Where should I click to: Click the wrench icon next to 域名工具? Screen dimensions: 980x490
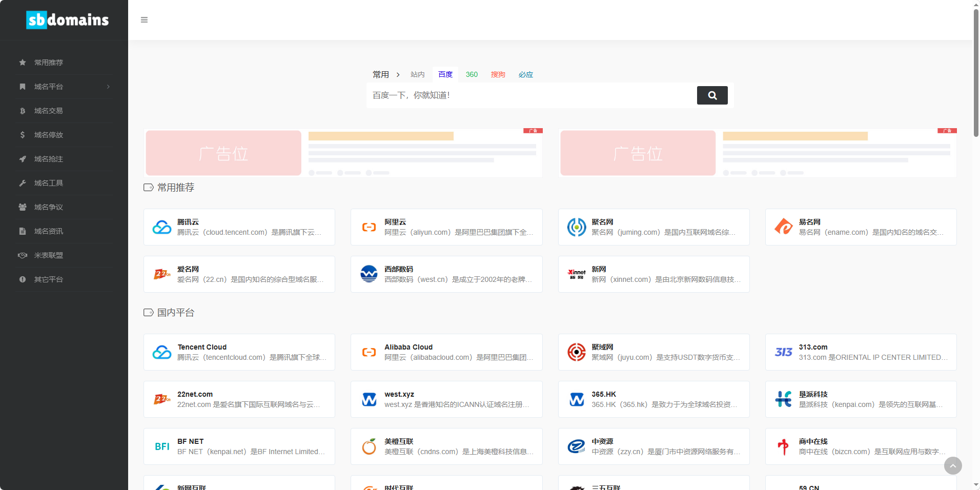(23, 183)
